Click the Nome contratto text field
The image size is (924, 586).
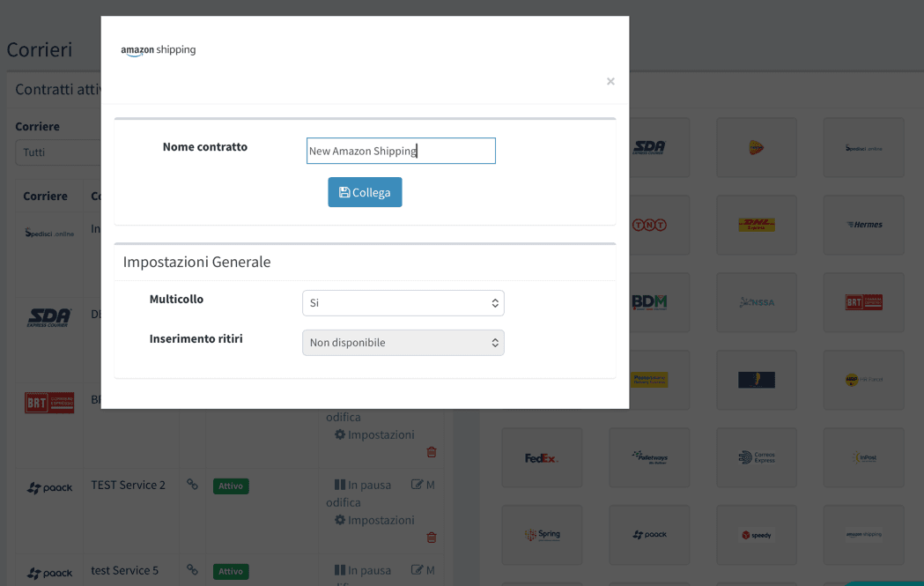(401, 151)
